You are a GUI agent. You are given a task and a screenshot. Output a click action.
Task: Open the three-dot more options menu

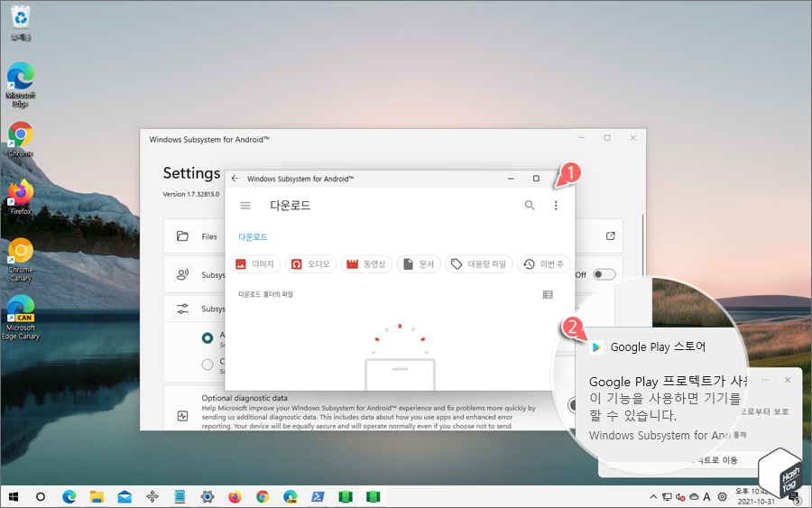pyautogui.click(x=556, y=206)
